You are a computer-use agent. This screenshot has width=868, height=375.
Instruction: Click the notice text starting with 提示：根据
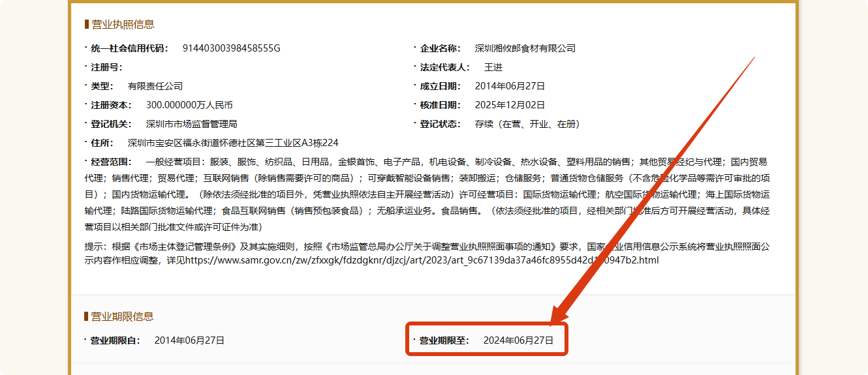point(427,253)
